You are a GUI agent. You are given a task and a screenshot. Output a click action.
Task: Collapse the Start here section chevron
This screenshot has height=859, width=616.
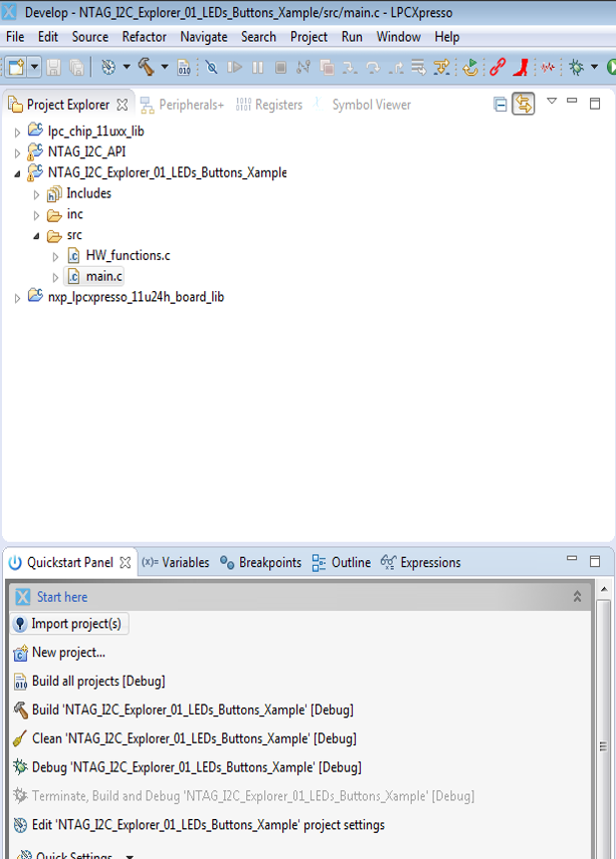(x=577, y=597)
